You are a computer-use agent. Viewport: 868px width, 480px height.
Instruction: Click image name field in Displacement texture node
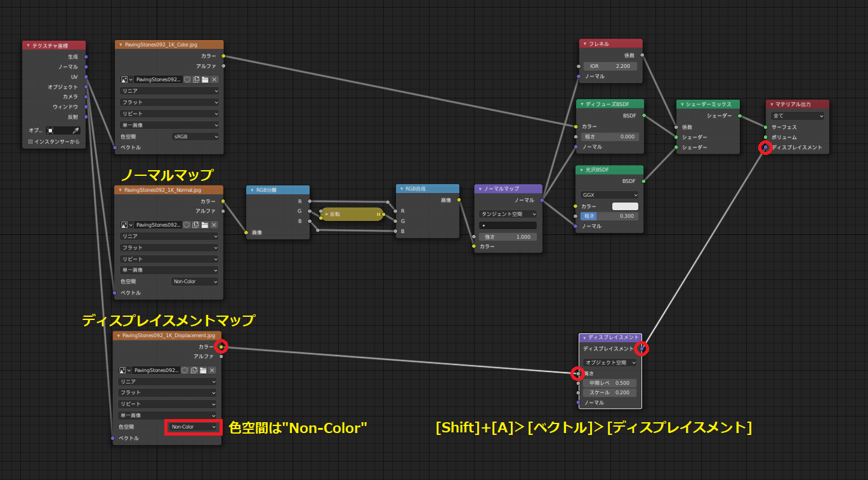(157, 370)
